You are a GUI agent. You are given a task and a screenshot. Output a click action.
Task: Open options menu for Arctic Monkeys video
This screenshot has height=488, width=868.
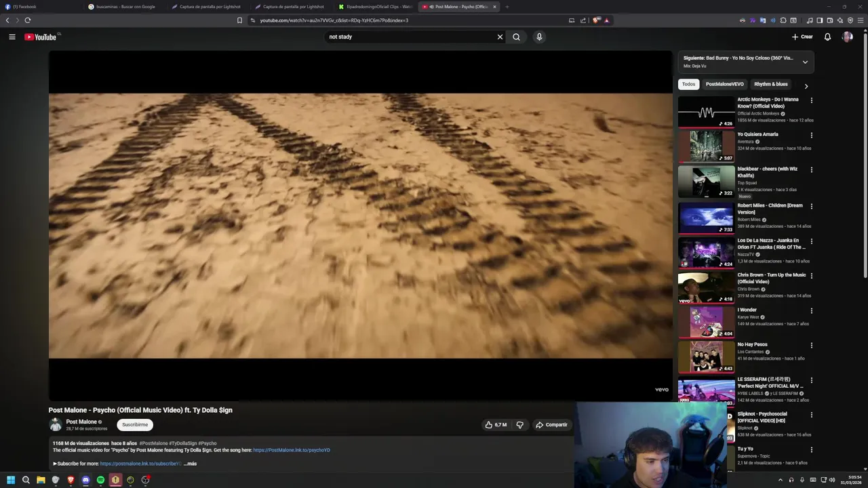point(811,100)
